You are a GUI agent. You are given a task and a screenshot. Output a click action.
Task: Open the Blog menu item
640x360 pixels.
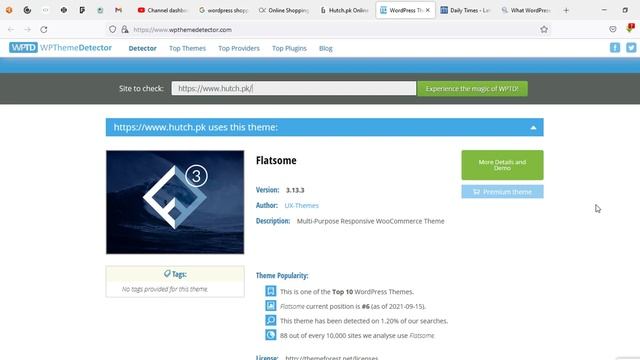click(325, 48)
